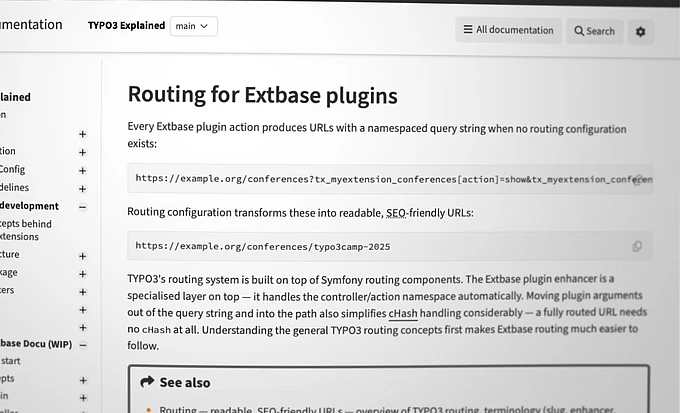Select the 'base Docu (WIP)' sidebar heading

coord(36,344)
